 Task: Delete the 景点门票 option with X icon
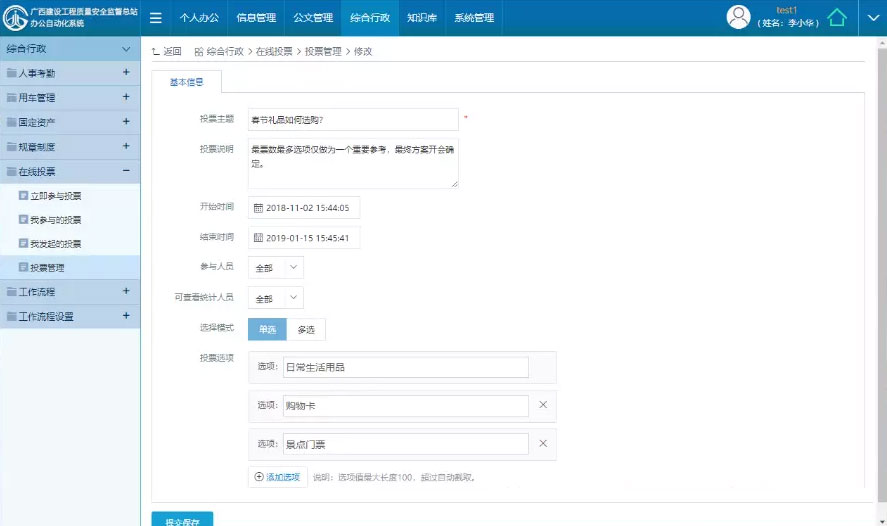543,443
